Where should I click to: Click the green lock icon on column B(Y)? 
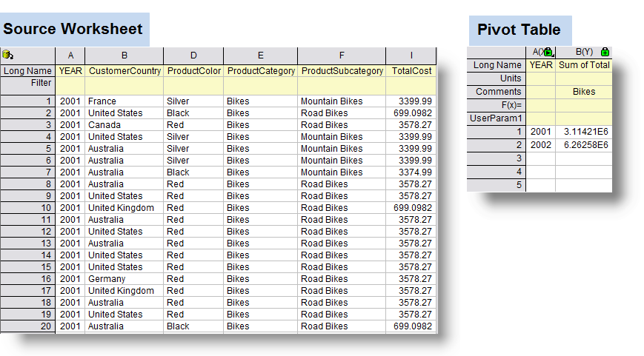(605, 53)
